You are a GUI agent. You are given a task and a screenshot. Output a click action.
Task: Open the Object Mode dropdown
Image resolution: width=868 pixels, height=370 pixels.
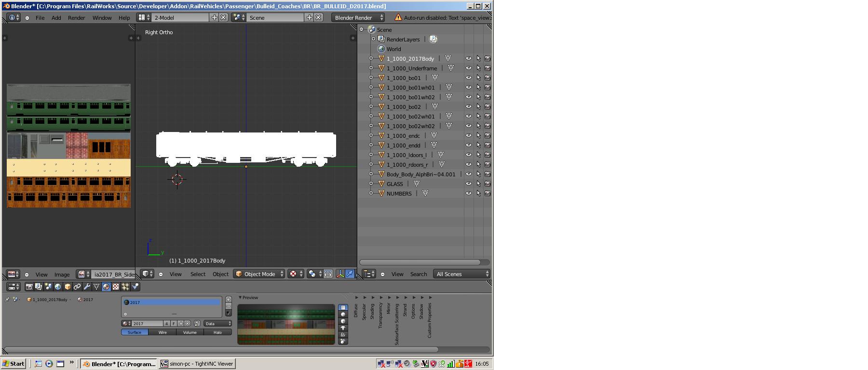[259, 274]
